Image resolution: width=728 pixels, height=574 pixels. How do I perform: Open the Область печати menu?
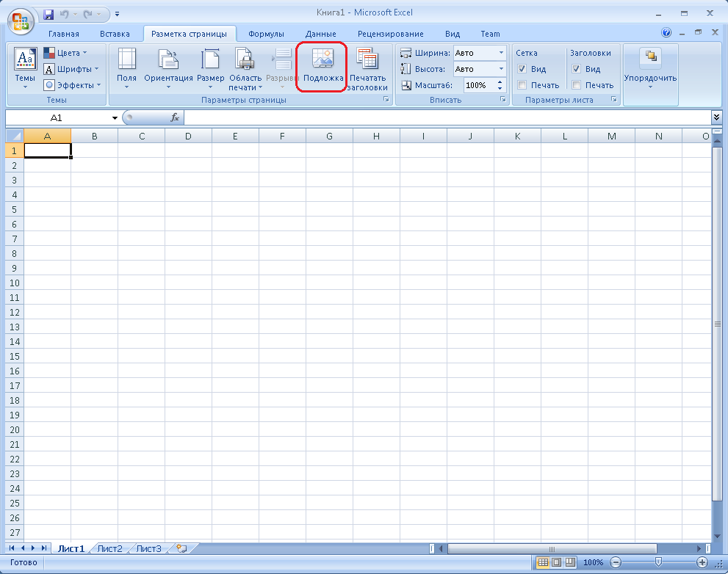(x=245, y=68)
